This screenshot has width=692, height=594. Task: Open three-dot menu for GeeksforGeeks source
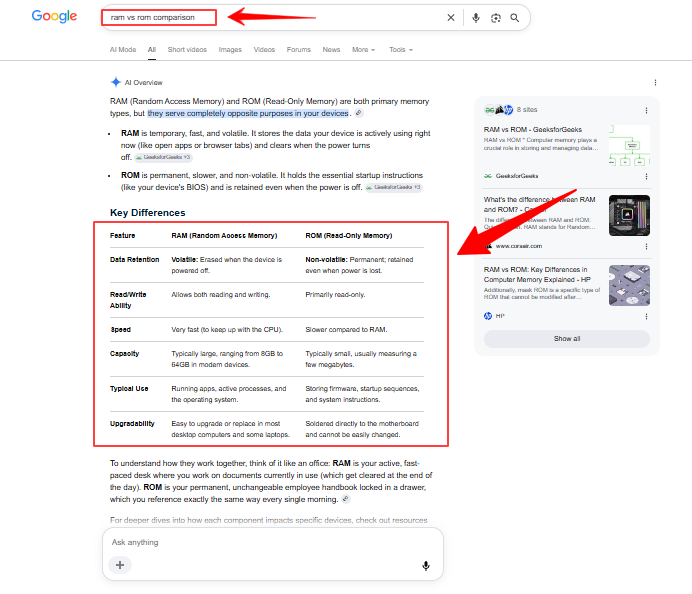click(646, 176)
